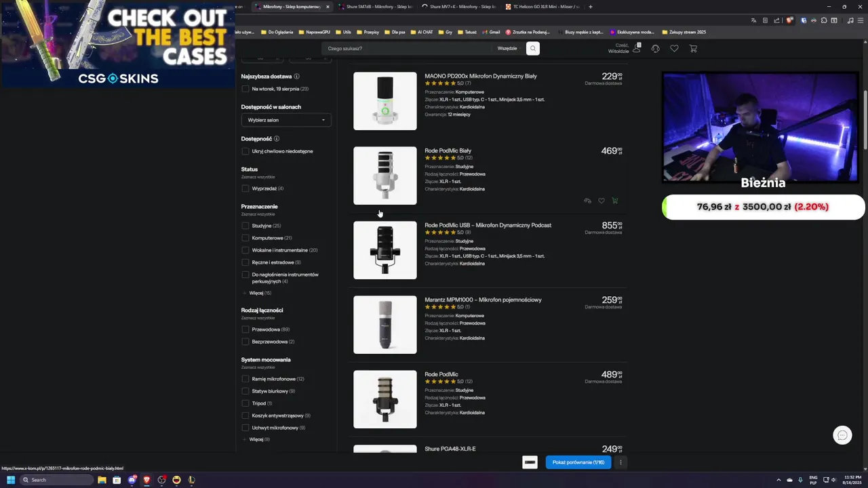Enable Wyprzedaż status filter
Image resolution: width=868 pixels, height=488 pixels.
tap(245, 188)
